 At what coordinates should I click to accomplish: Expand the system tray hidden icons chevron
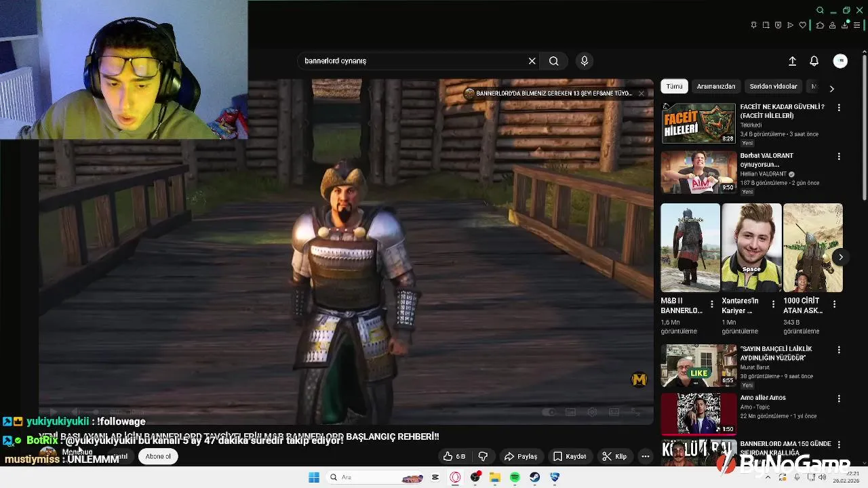point(768,477)
